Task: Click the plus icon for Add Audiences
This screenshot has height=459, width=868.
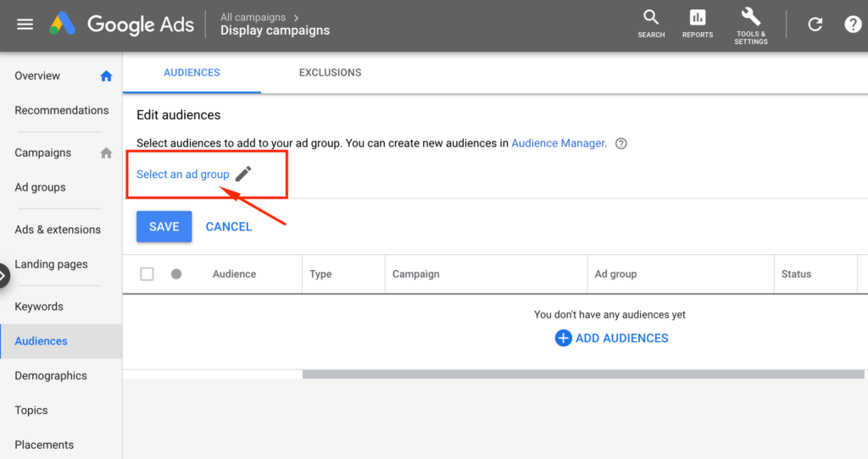Action: 563,338
